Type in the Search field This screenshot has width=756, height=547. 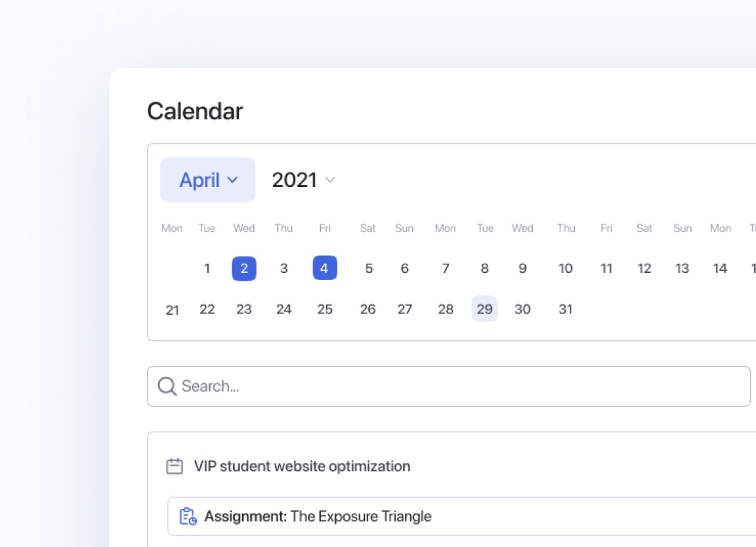click(459, 386)
